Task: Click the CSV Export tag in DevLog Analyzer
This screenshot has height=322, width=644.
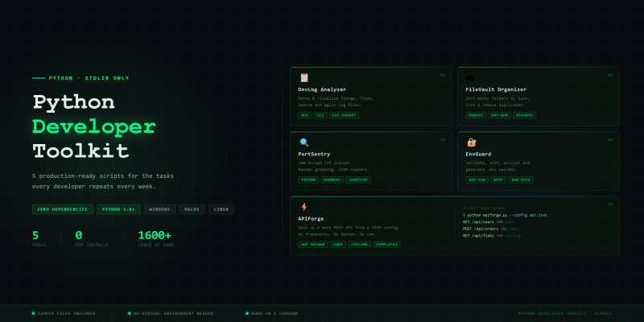Action: click(x=345, y=115)
